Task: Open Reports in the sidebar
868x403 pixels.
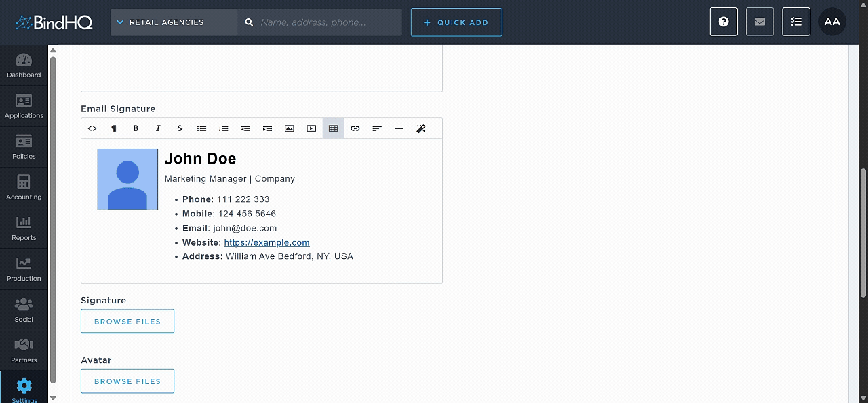Action: point(24,229)
